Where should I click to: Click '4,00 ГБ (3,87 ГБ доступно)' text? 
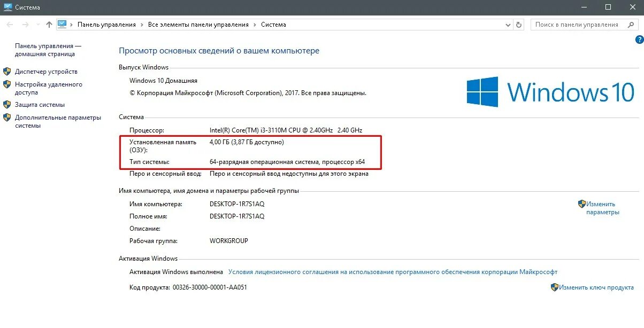coord(247,142)
